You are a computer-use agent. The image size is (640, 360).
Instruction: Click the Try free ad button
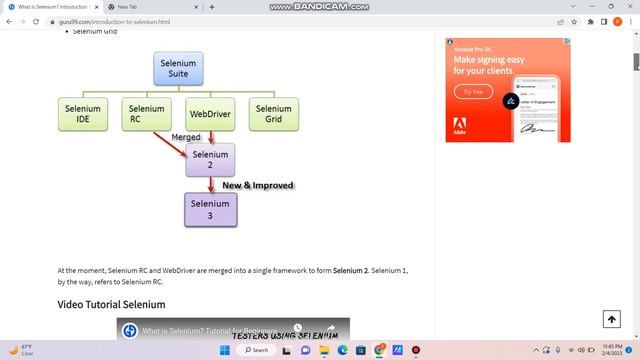(x=473, y=92)
